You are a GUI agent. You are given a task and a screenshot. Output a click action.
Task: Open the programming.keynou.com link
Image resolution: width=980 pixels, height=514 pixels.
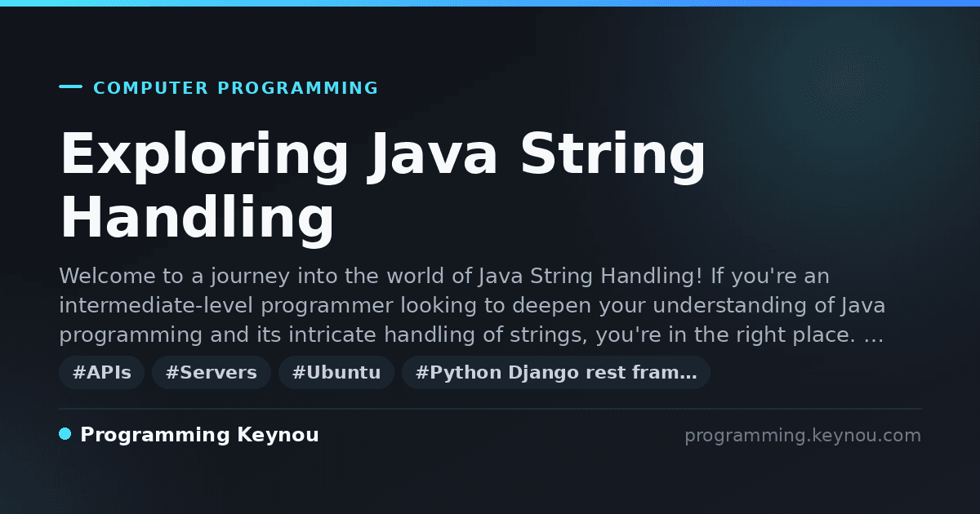[x=803, y=436]
